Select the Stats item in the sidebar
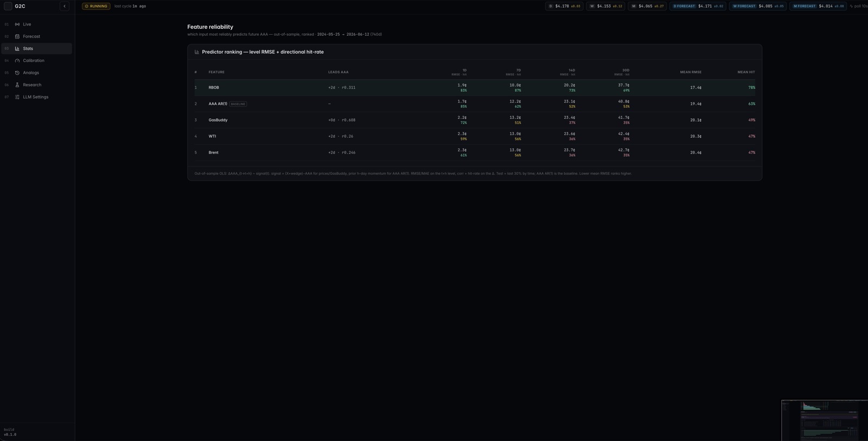 (37, 48)
